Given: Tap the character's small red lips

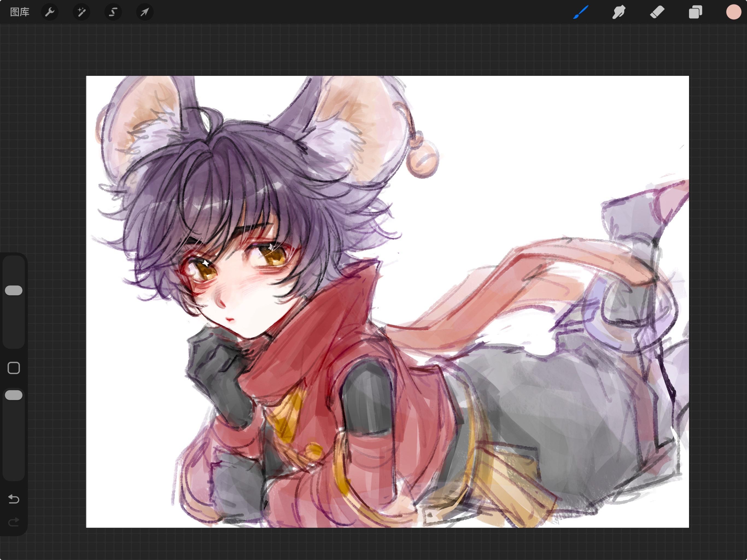Looking at the screenshot, I should [230, 319].
